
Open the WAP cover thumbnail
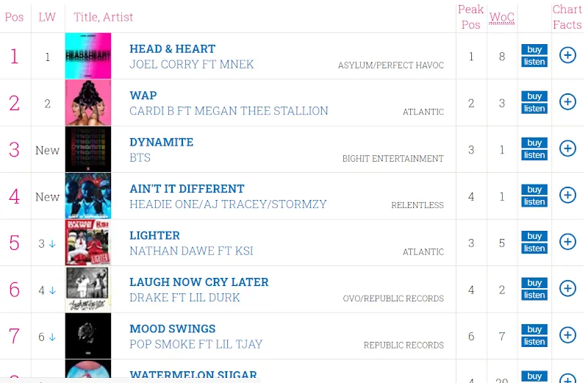point(88,102)
